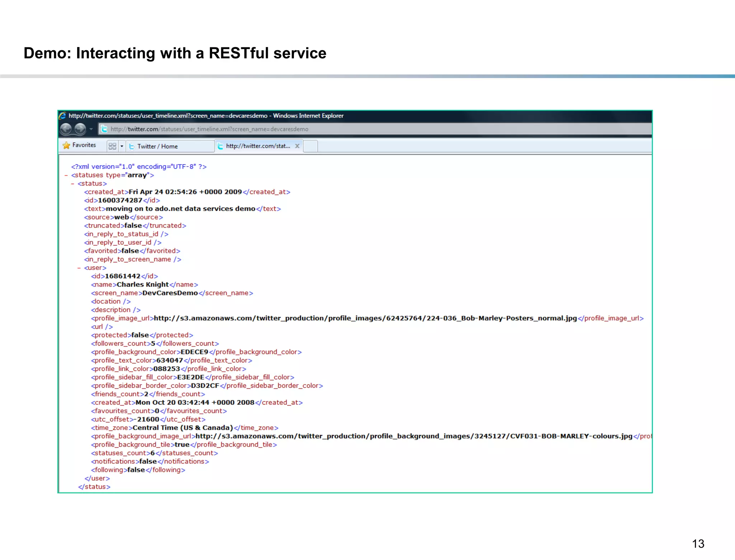The height and width of the screenshot is (560, 735).
Task: Click the in_reply_to_status_id empty tag
Action: (126, 234)
